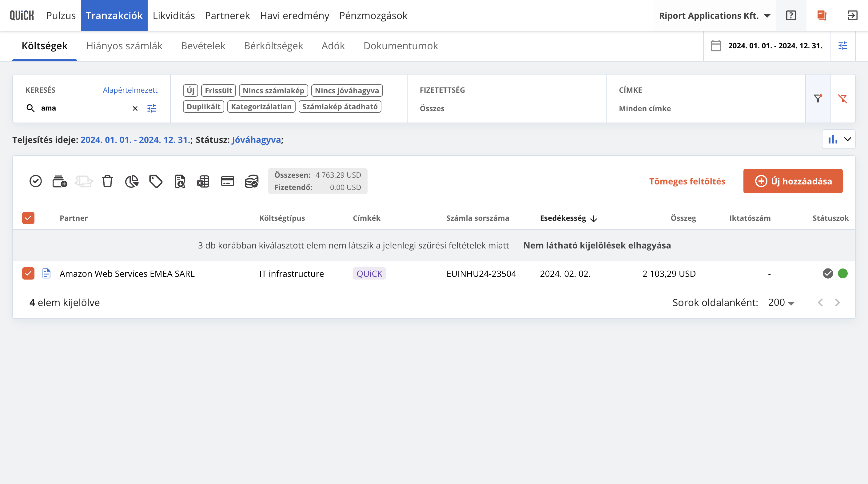Click the grey check status in Amazon row
The height and width of the screenshot is (484, 868).
pos(828,273)
